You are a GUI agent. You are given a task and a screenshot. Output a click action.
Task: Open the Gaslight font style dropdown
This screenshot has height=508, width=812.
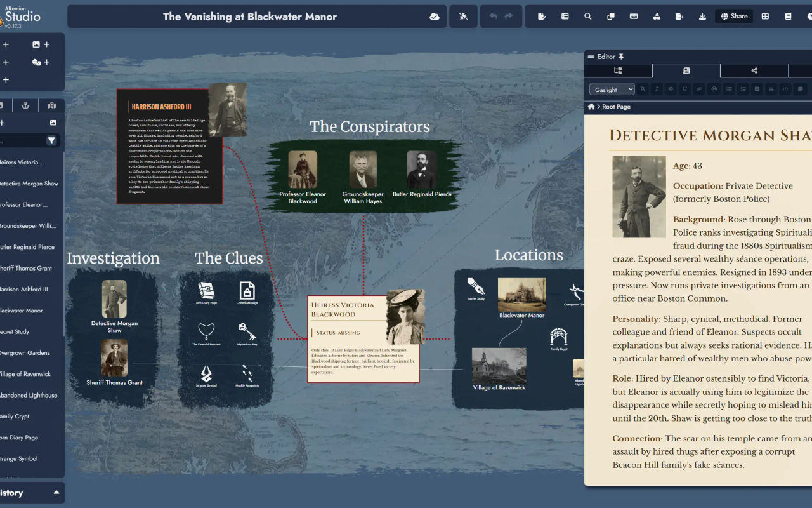click(x=612, y=90)
